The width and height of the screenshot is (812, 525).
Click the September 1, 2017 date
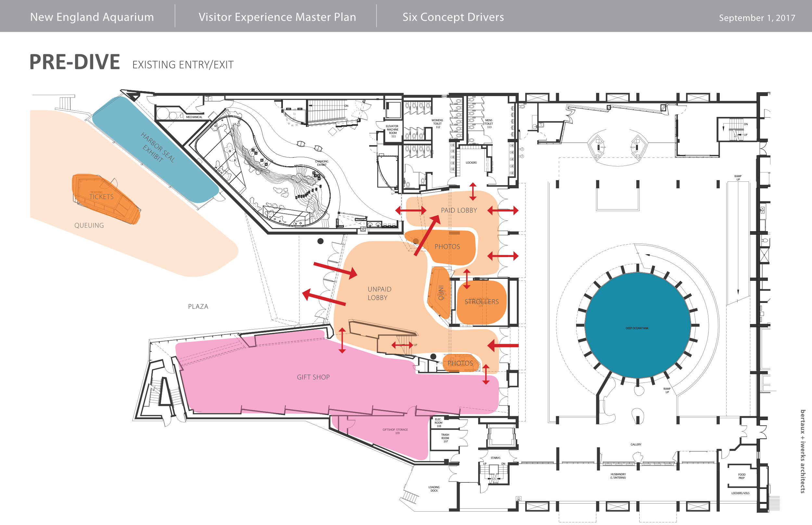(x=757, y=18)
